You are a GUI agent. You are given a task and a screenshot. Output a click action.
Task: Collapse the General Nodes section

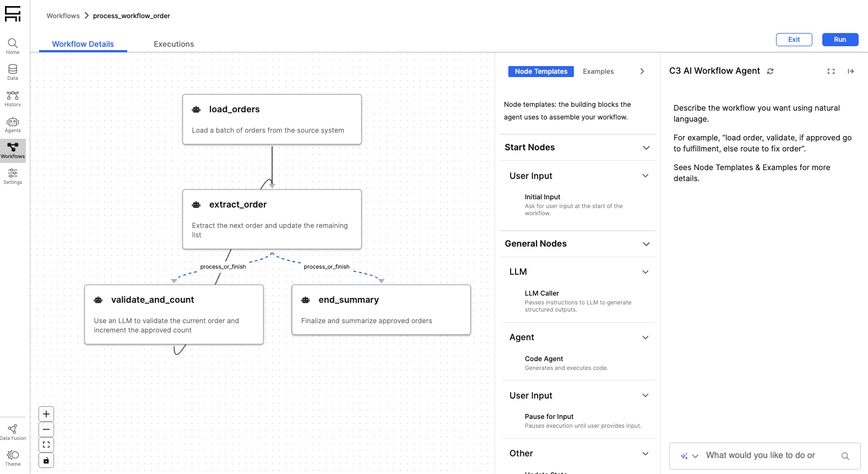pyautogui.click(x=646, y=244)
